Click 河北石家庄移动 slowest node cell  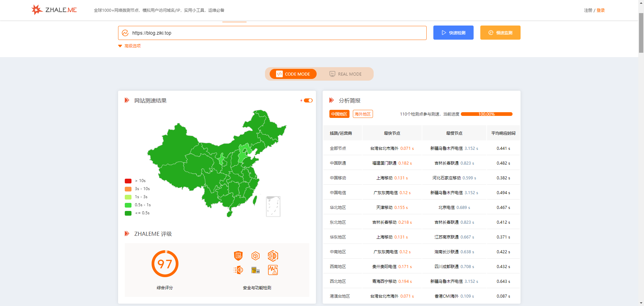tap(454, 178)
